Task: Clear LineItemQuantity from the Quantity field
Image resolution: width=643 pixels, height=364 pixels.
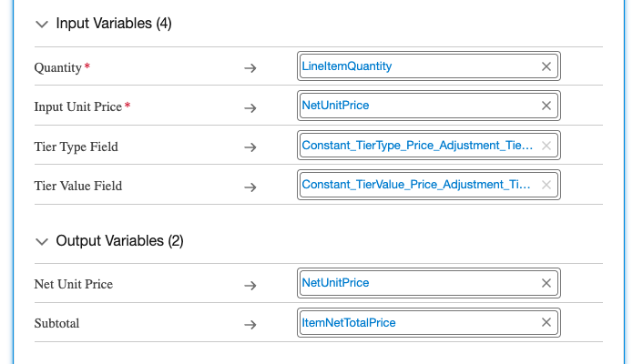Action: tap(546, 66)
